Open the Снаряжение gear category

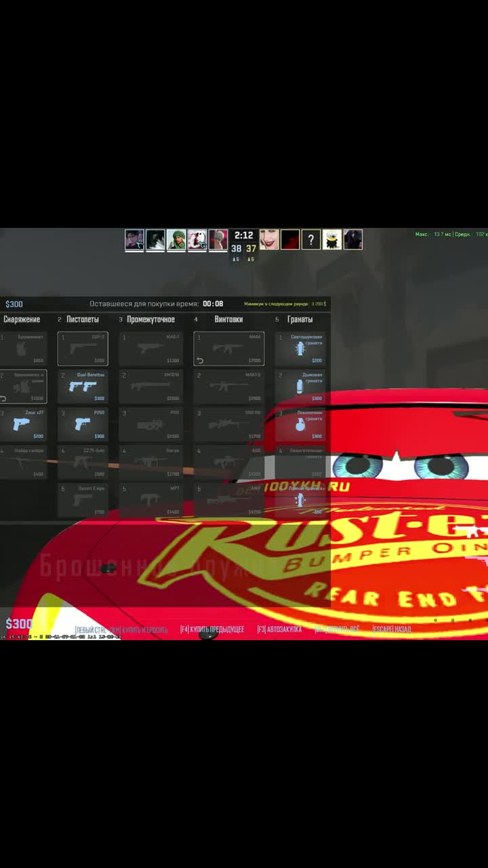22,319
